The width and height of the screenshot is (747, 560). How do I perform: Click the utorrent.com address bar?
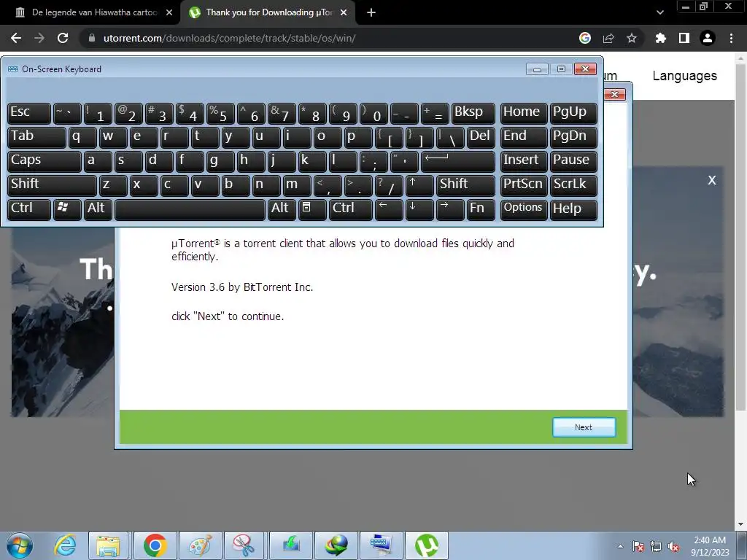pyautogui.click(x=329, y=38)
